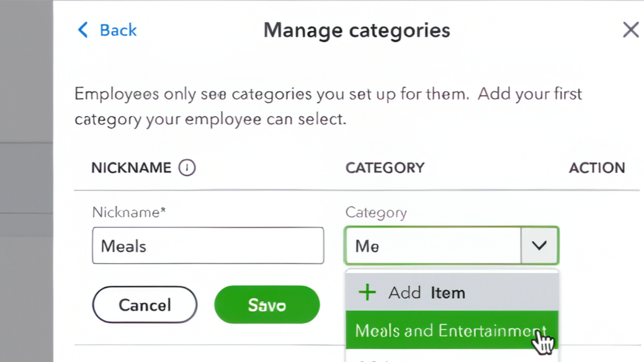Click the Manage categories title
The width and height of the screenshot is (644, 362).
pyautogui.click(x=357, y=30)
